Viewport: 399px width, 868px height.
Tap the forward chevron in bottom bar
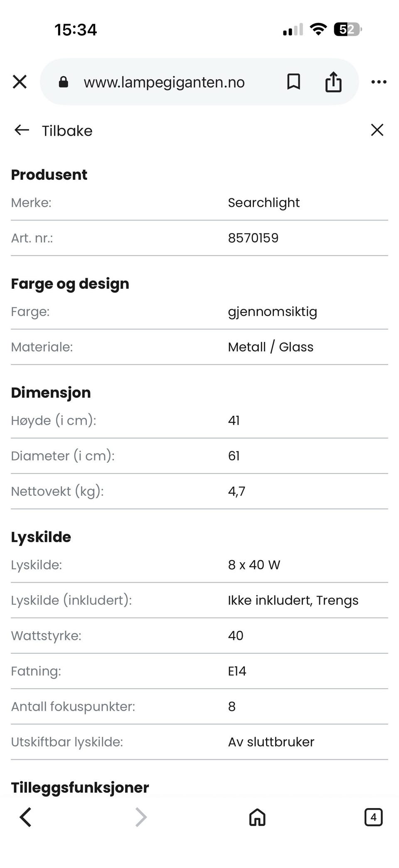[x=141, y=817]
